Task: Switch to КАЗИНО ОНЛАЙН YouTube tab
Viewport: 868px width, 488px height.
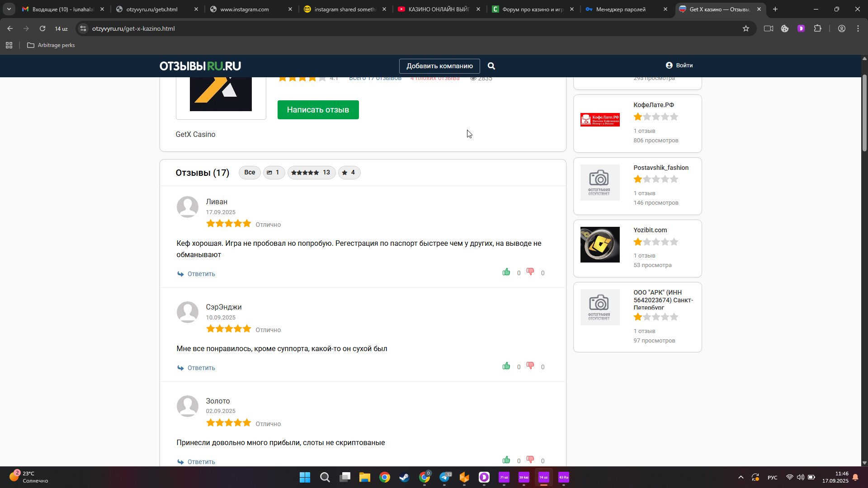Action: point(438,9)
